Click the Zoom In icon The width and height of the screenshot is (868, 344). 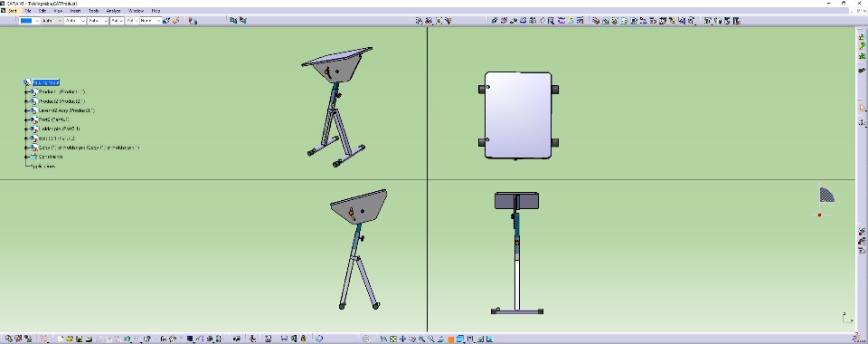coord(422,339)
